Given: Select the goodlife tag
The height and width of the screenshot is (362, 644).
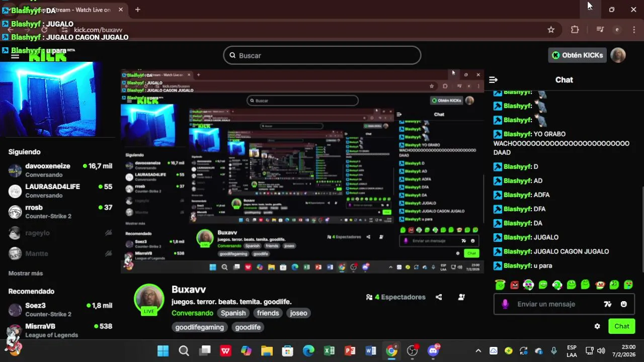Looking at the screenshot, I should click(x=248, y=327).
